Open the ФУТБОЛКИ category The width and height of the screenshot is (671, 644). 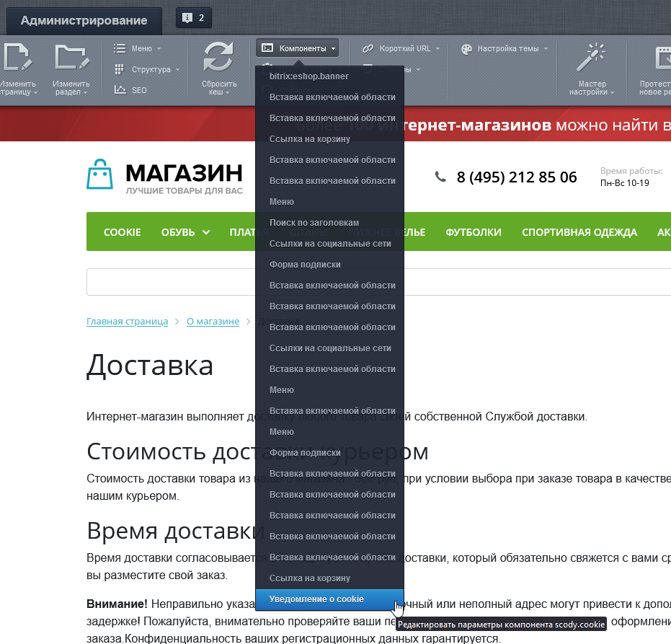tap(474, 232)
